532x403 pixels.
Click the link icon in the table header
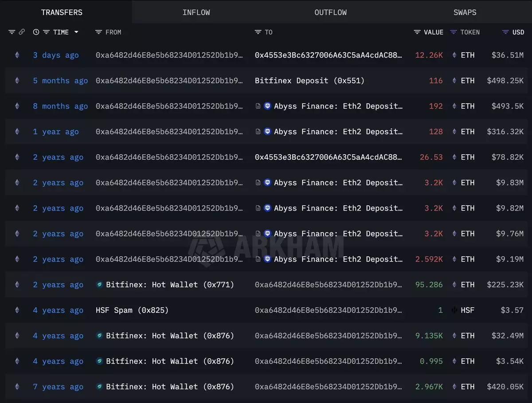click(x=22, y=32)
